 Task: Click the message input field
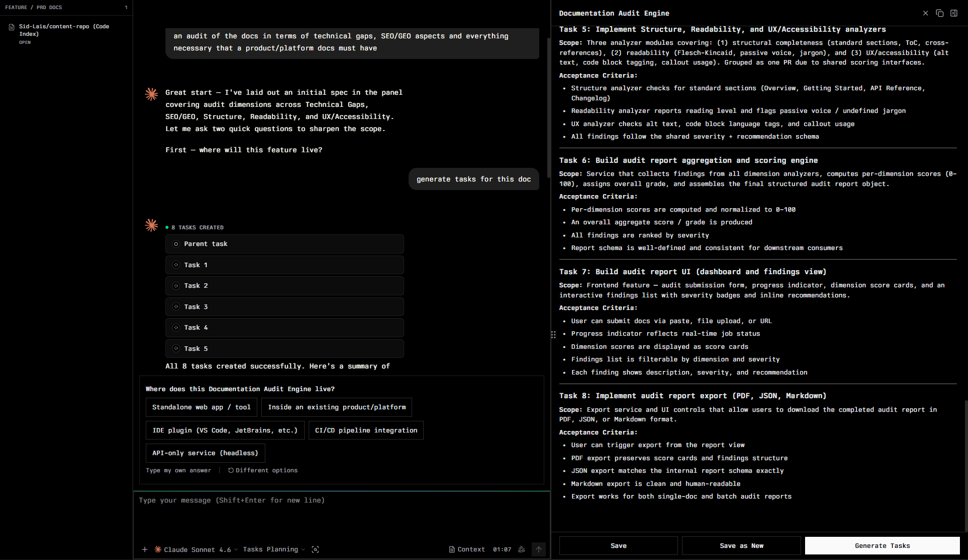341,514
